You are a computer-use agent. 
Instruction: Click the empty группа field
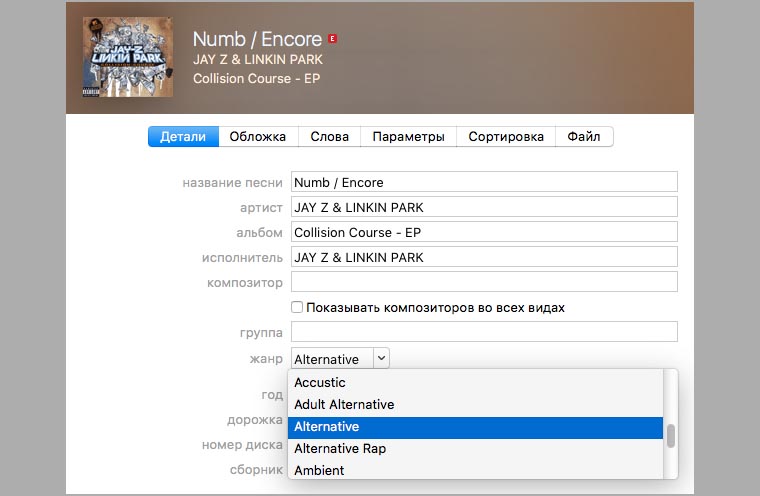484,332
